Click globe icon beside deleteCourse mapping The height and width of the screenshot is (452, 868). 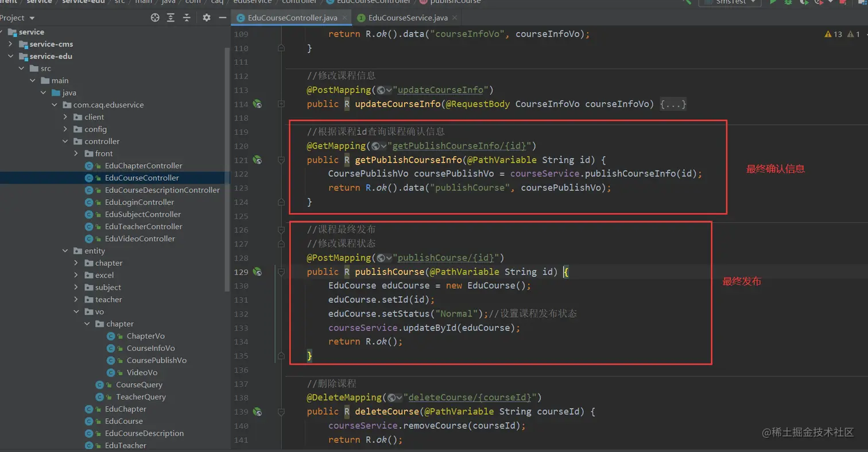395,397
